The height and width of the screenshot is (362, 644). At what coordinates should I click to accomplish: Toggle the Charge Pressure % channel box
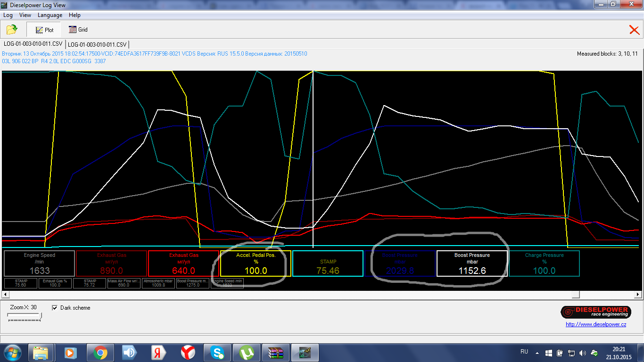[x=544, y=263]
